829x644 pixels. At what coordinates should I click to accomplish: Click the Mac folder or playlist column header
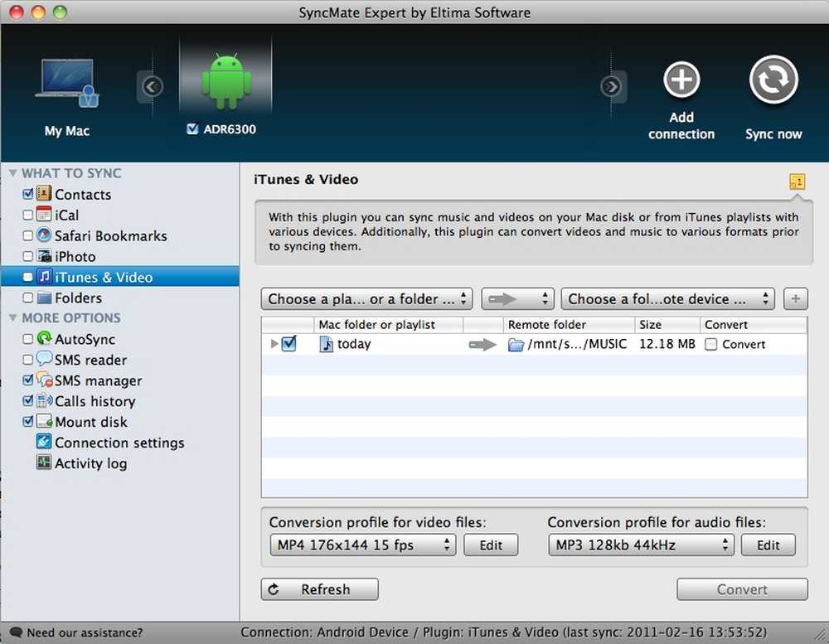[x=389, y=325]
